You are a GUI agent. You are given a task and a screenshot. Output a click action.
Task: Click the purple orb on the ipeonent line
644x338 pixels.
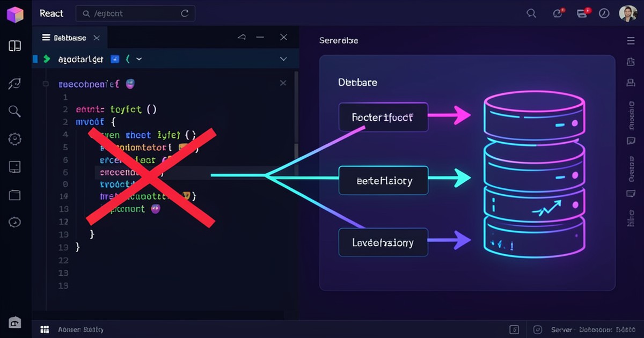point(156,209)
